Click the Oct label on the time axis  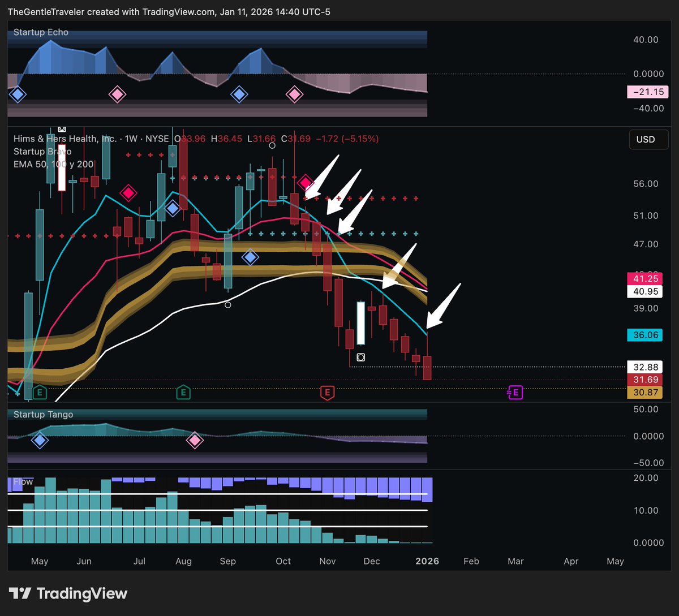283,561
